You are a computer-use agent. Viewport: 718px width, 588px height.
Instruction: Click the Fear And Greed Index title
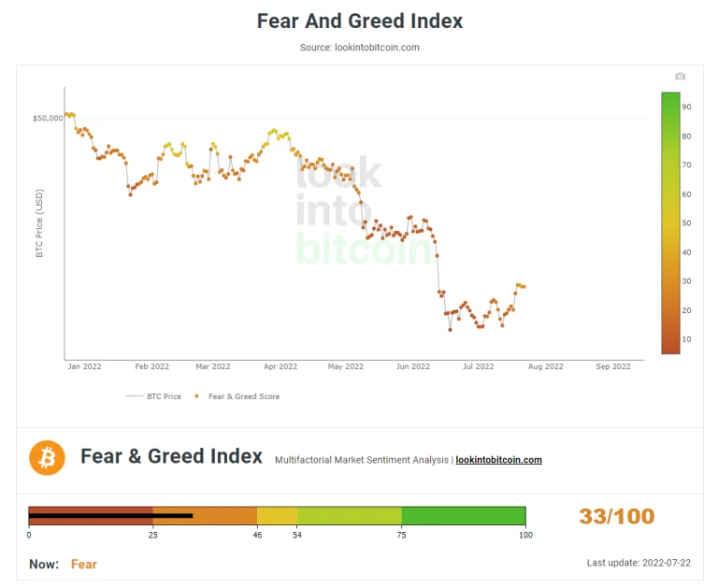(x=359, y=22)
